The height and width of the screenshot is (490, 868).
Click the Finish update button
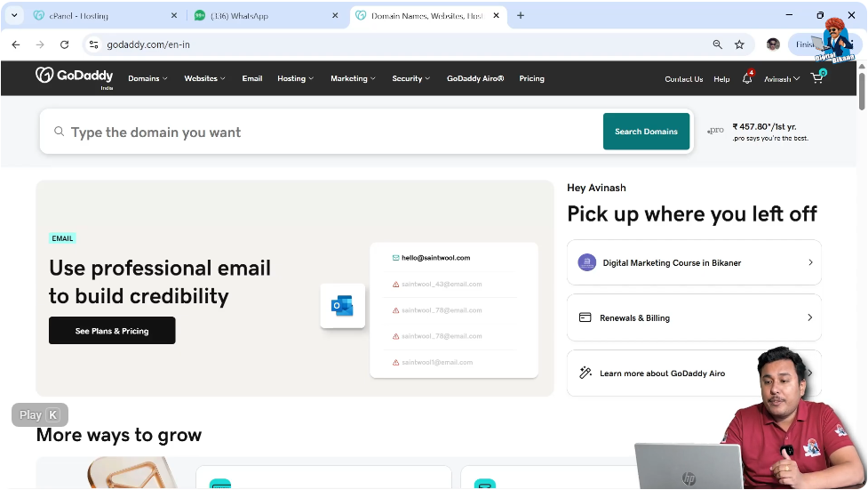tap(804, 44)
